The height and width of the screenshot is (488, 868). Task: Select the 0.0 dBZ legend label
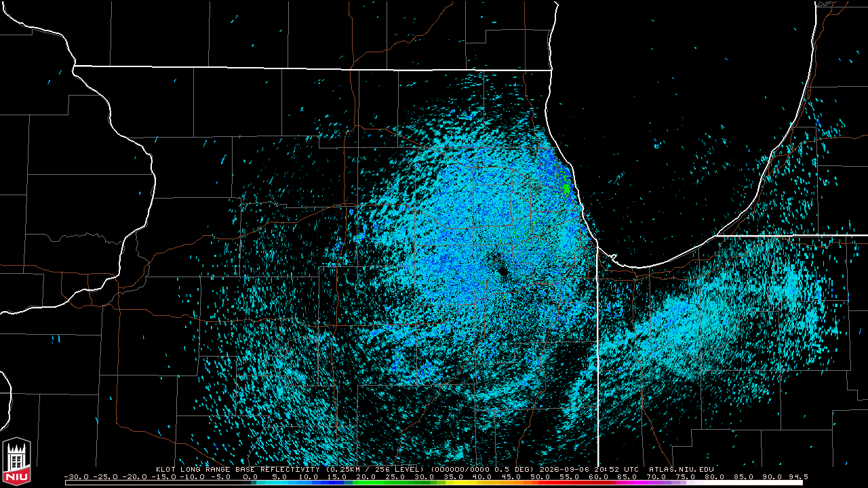point(250,476)
